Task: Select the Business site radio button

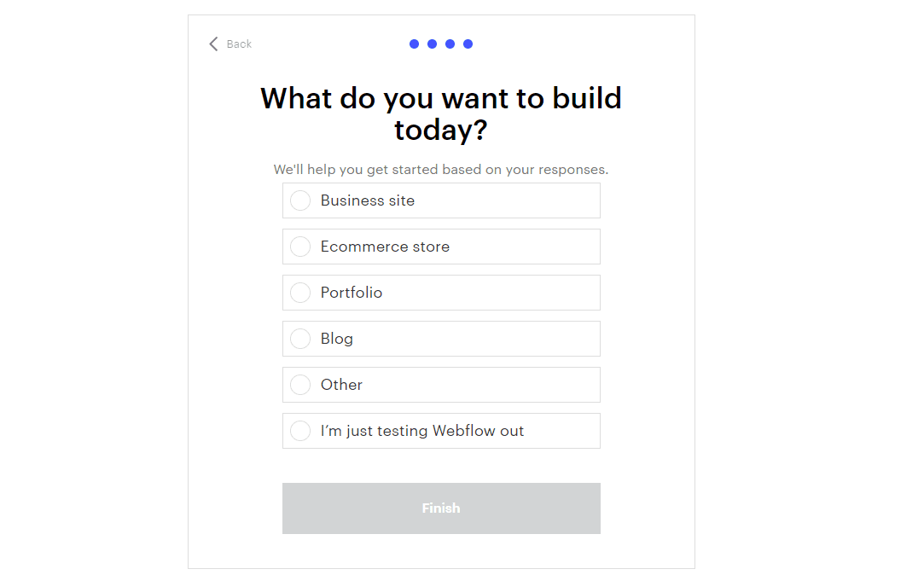Action: click(x=300, y=200)
